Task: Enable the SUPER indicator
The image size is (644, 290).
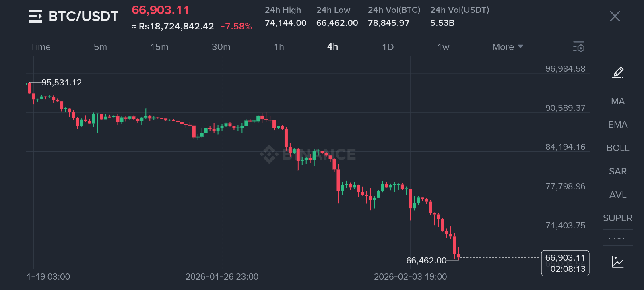Action: click(x=617, y=218)
